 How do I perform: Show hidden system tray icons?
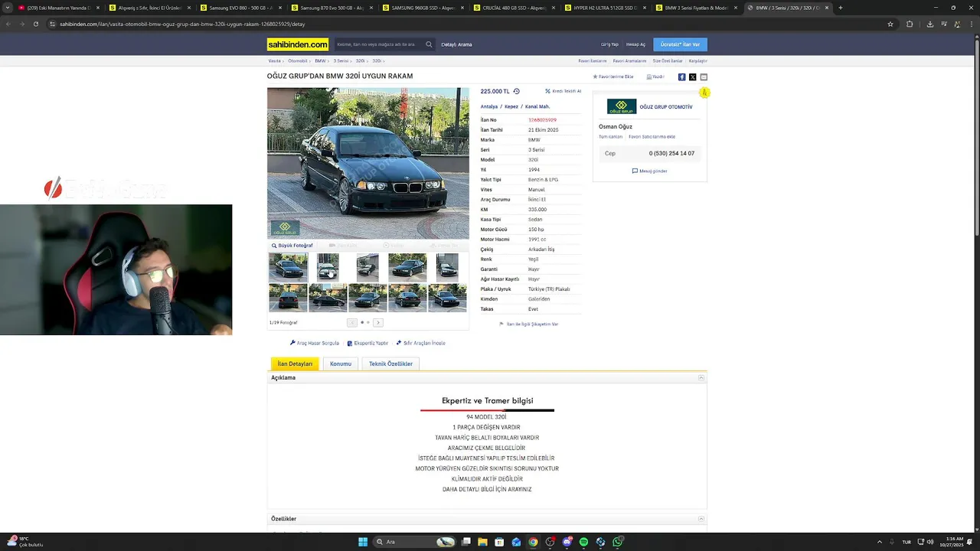(x=879, y=542)
